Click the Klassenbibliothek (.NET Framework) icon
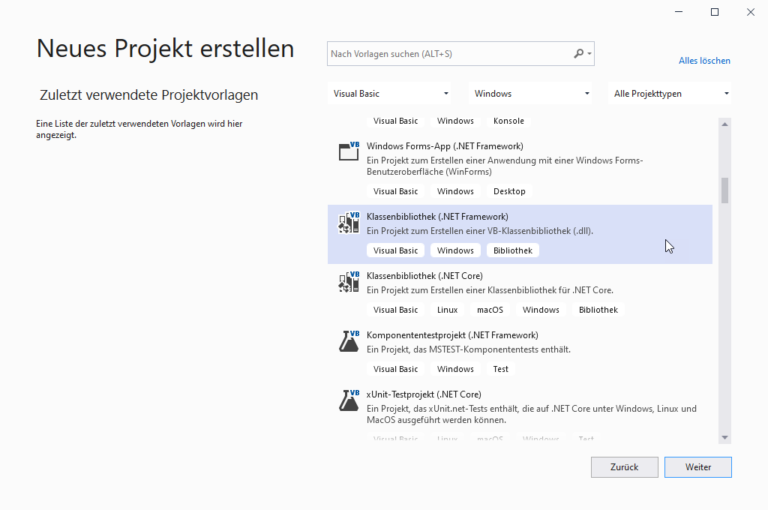 [x=349, y=222]
